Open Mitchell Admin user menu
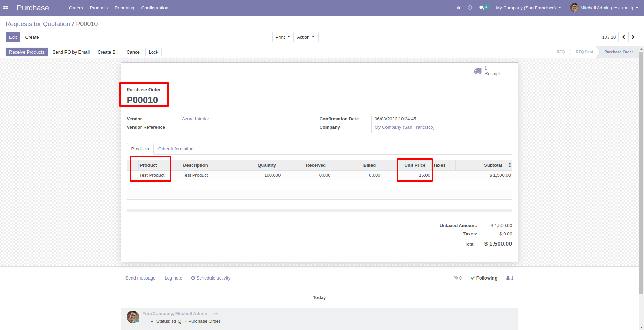 click(605, 8)
